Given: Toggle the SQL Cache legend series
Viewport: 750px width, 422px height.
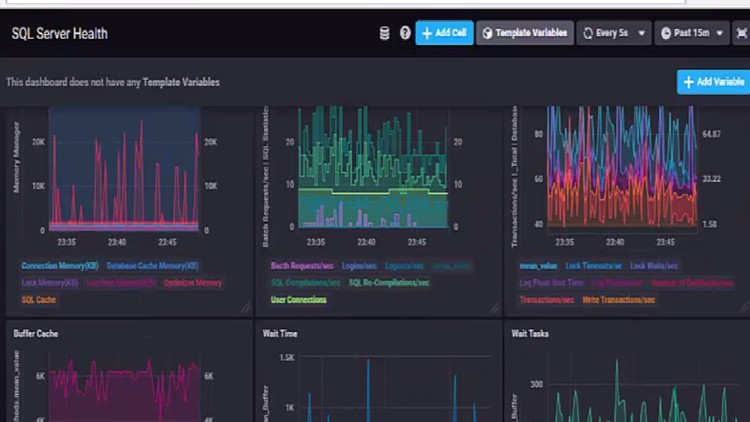Looking at the screenshot, I should [39, 300].
